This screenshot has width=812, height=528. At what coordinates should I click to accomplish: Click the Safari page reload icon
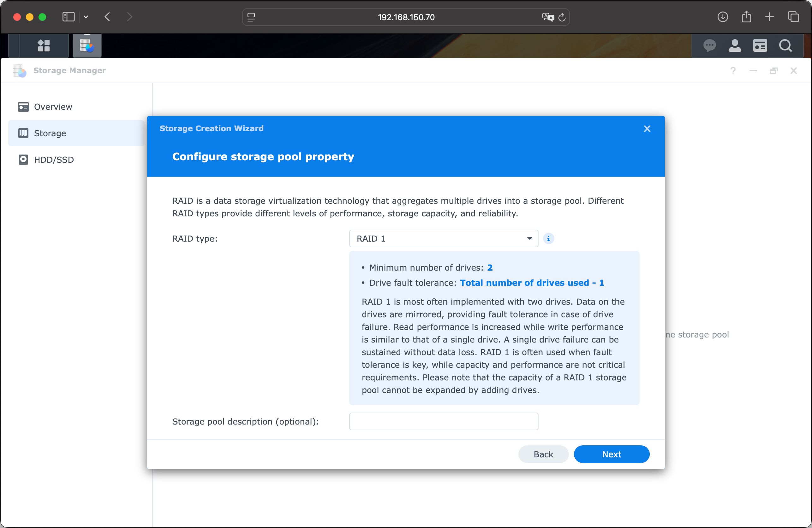[x=562, y=17]
